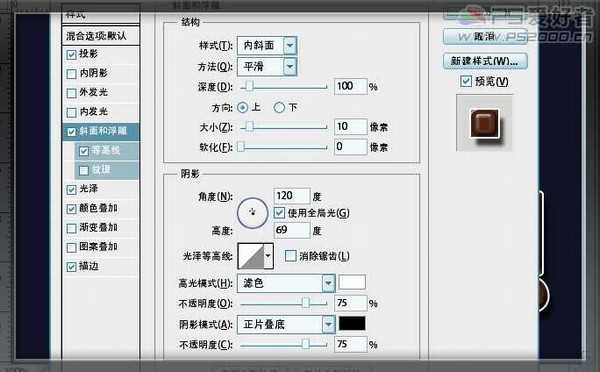Open the 阴影模式(A) dropdown showing 正片叠底
Image resolution: width=600 pixels, height=372 pixels.
[286, 325]
